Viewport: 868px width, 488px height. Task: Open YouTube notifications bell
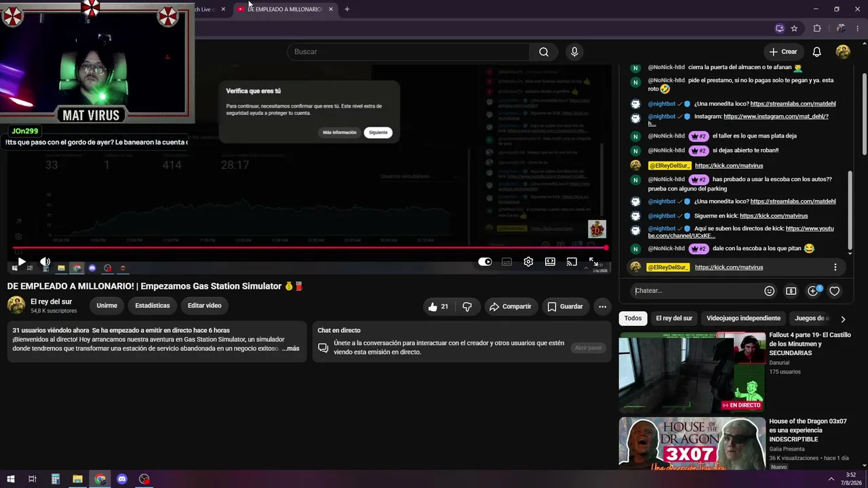click(817, 52)
